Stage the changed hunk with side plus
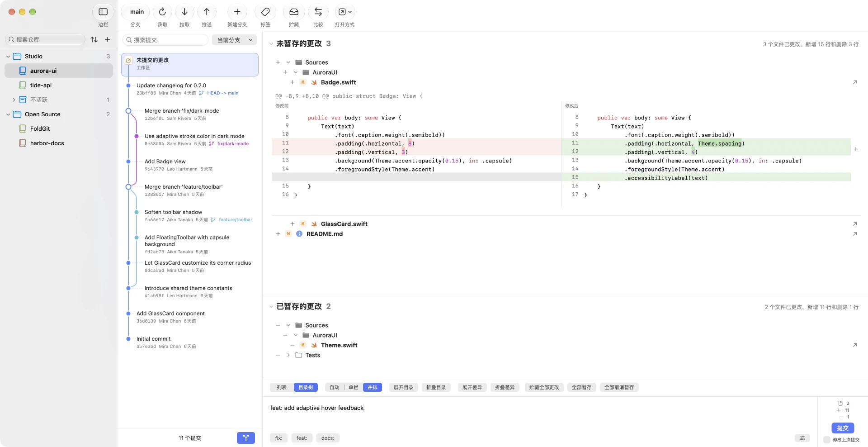This screenshot has width=868, height=447. (x=856, y=149)
